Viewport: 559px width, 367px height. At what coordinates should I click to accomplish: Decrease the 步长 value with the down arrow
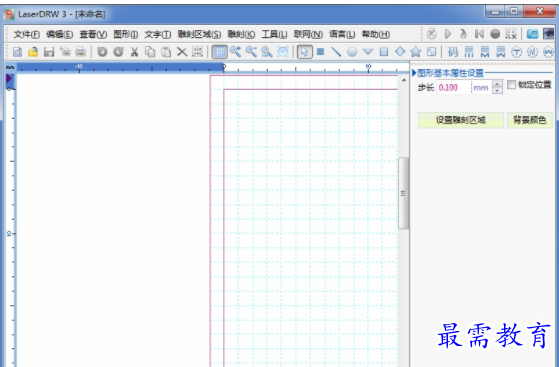497,91
